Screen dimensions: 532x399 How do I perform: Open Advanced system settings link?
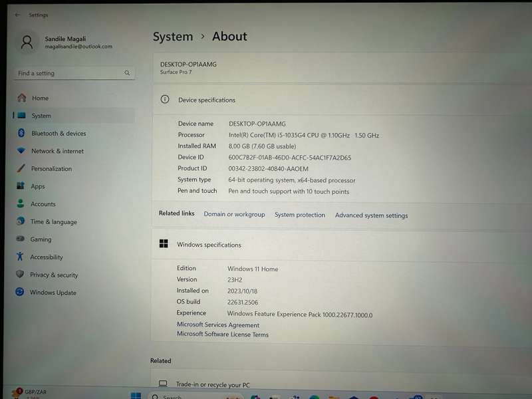371,215
